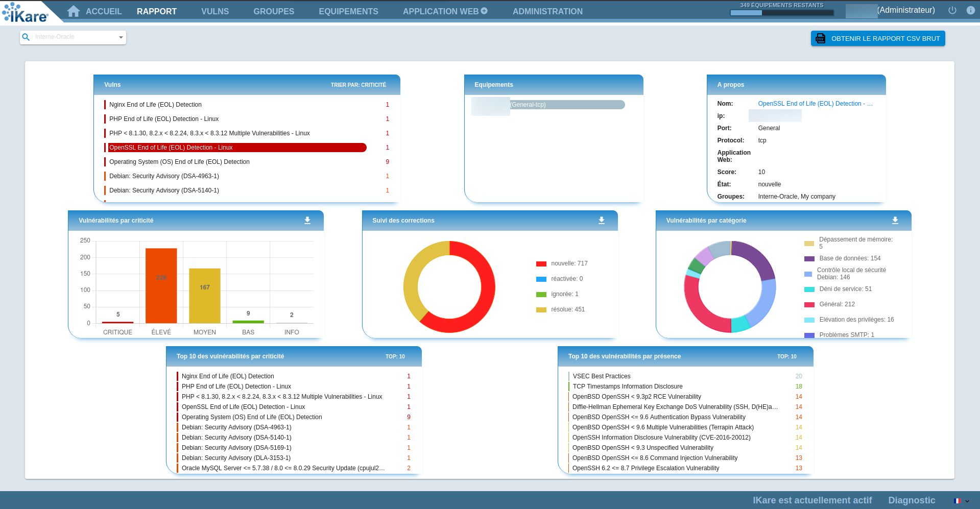Click the power logout icon
This screenshot has height=509, width=980.
[x=952, y=10]
